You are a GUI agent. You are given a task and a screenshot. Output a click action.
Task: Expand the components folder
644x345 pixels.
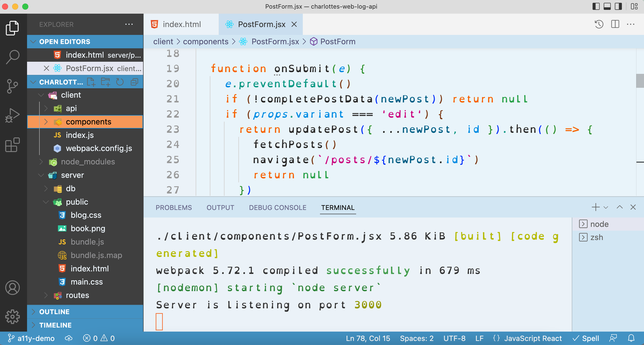46,122
